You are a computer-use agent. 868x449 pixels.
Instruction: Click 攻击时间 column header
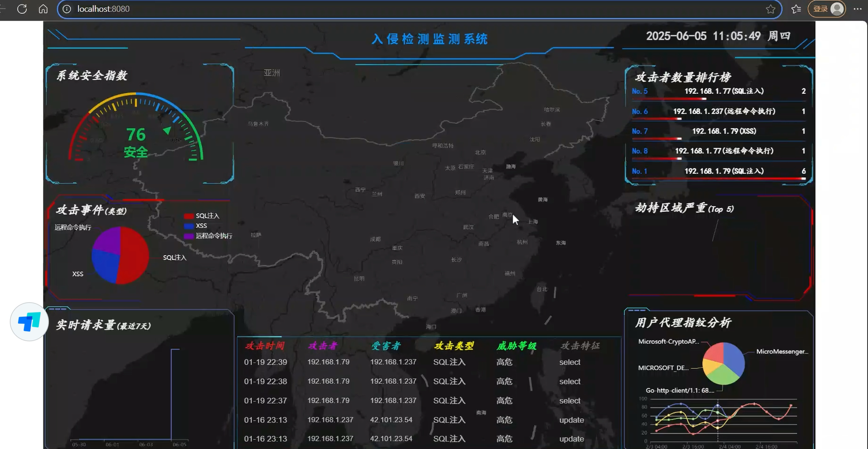coord(265,346)
